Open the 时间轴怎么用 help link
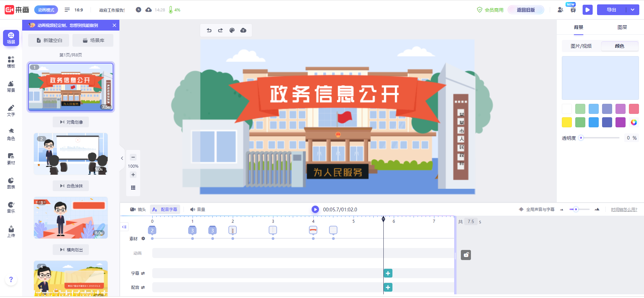The image size is (644, 298). coord(624,209)
